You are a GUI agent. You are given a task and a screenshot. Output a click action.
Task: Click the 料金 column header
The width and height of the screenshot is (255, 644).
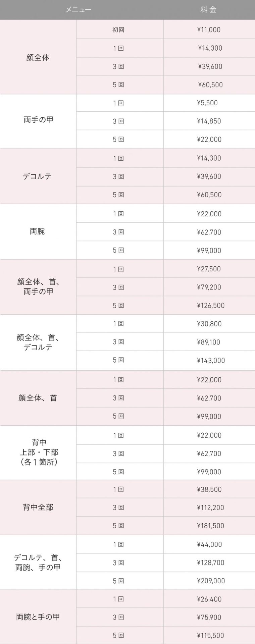208,10
